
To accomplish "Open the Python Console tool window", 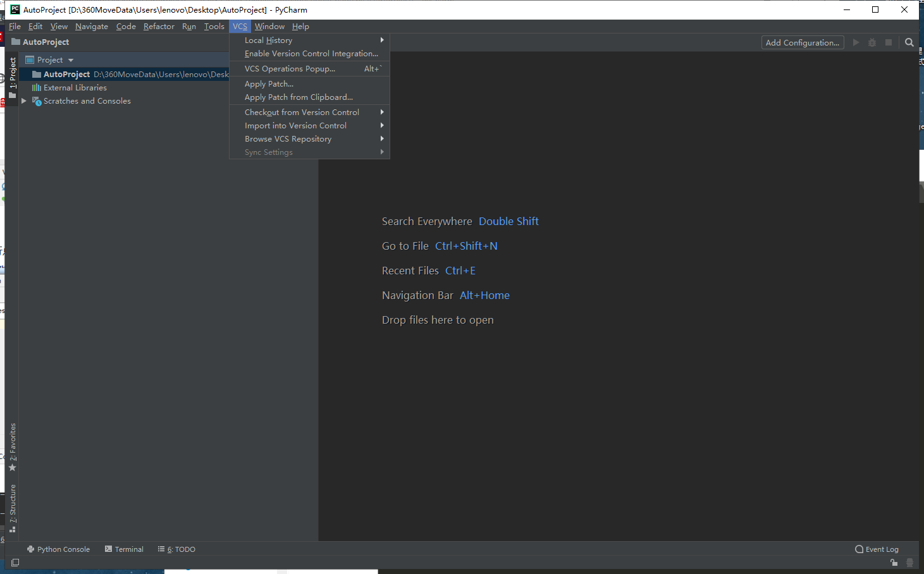I will click(58, 549).
